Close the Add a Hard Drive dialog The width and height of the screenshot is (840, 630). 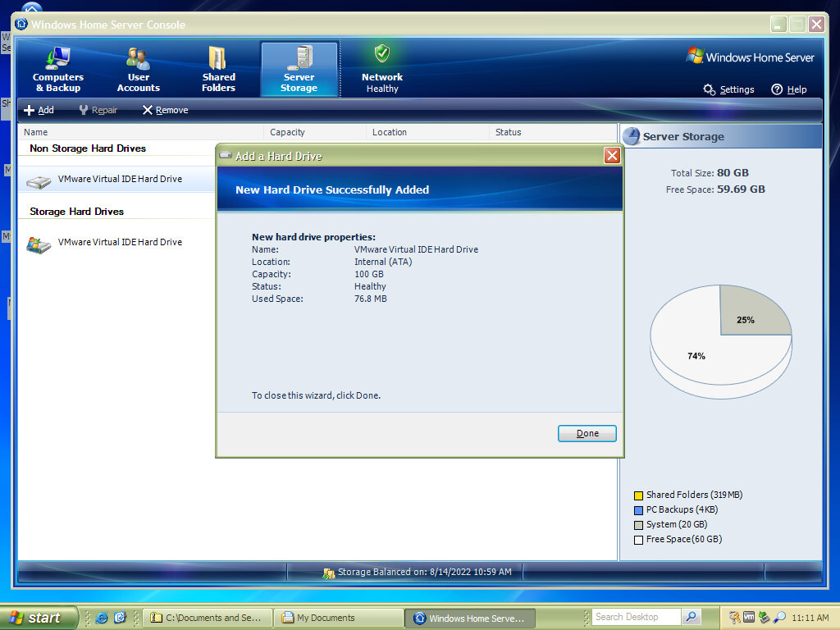tap(612, 156)
